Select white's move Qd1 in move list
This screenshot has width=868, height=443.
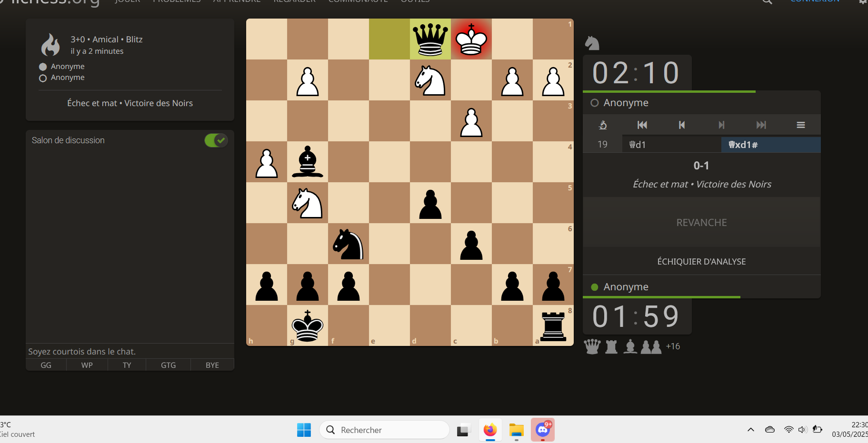click(x=671, y=144)
